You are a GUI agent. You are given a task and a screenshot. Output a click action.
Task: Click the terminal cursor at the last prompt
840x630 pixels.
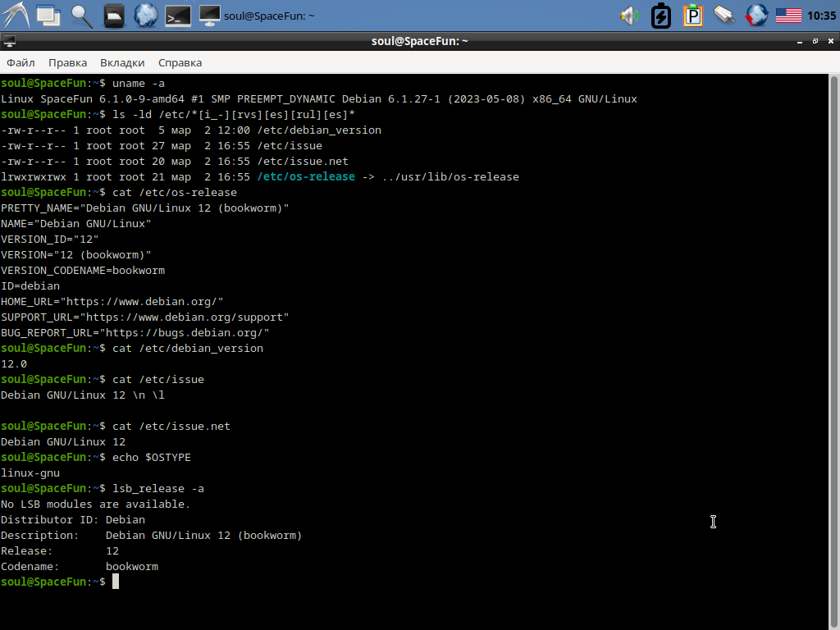point(115,582)
